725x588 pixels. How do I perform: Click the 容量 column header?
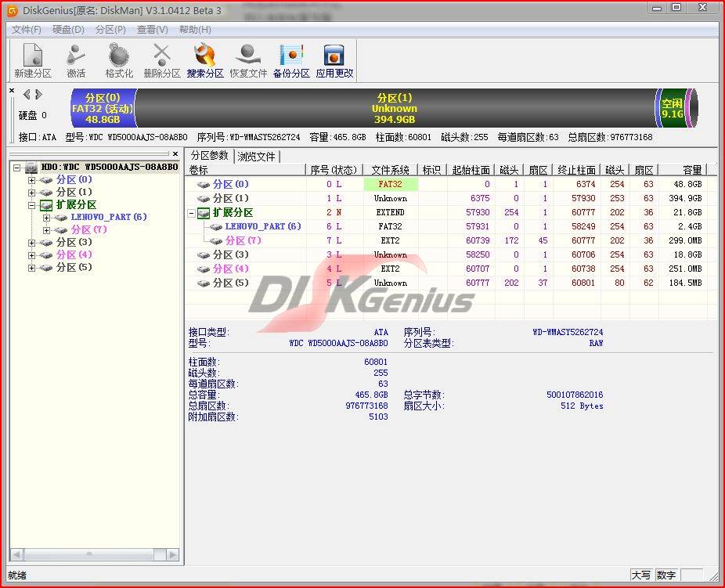click(683, 170)
